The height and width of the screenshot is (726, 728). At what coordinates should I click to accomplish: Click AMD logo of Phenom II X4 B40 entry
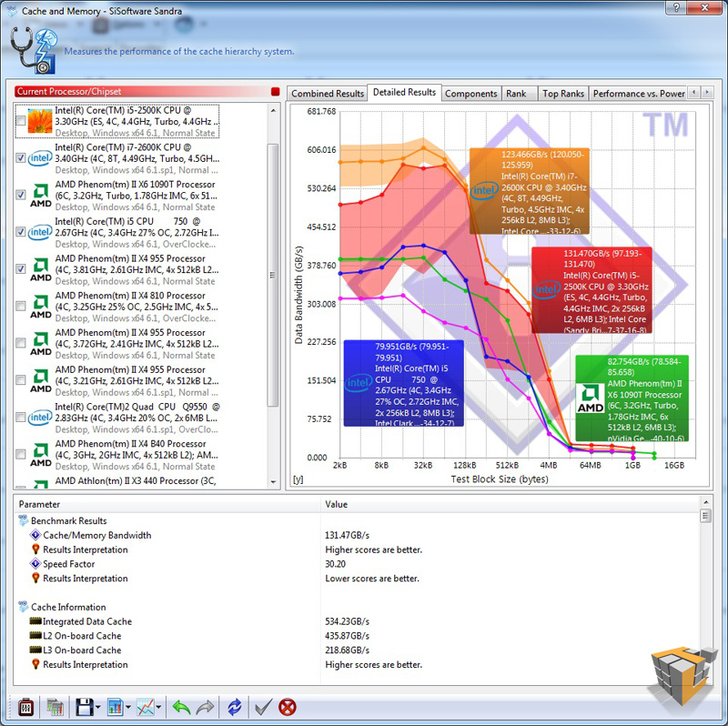tap(41, 455)
